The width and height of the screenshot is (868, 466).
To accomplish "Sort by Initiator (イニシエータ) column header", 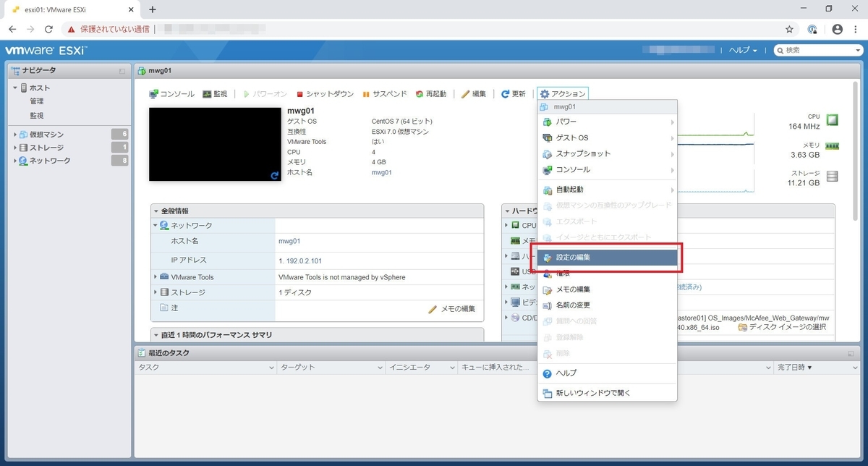I will [422, 368].
